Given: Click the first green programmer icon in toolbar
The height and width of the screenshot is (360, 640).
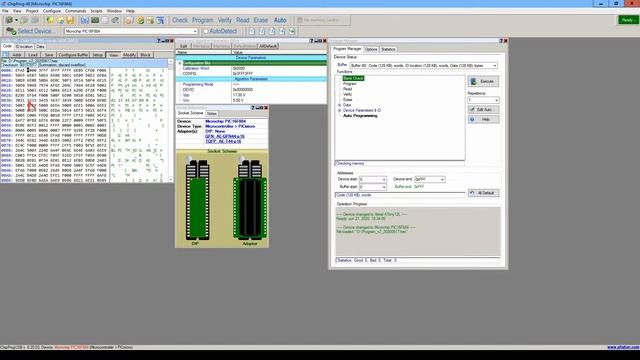Looking at the screenshot, I should coord(9,20).
